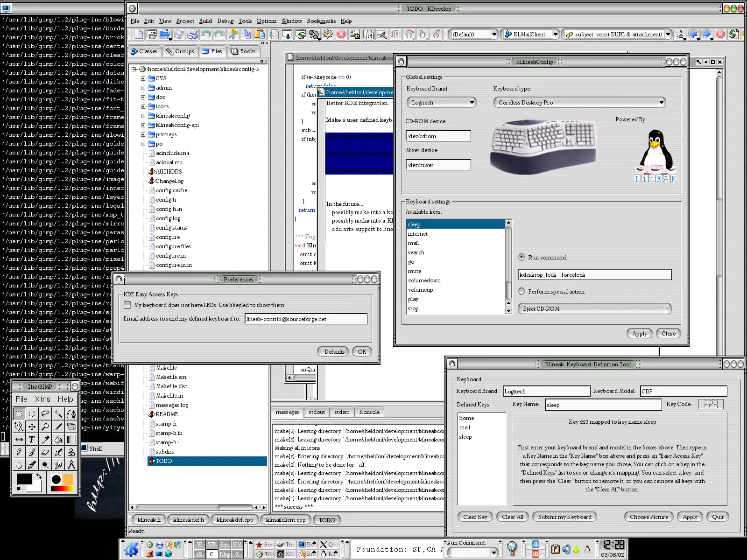Image resolution: width=747 pixels, height=560 pixels.
Task: Click KDevelop paste clipboard icon
Action: click(260, 34)
